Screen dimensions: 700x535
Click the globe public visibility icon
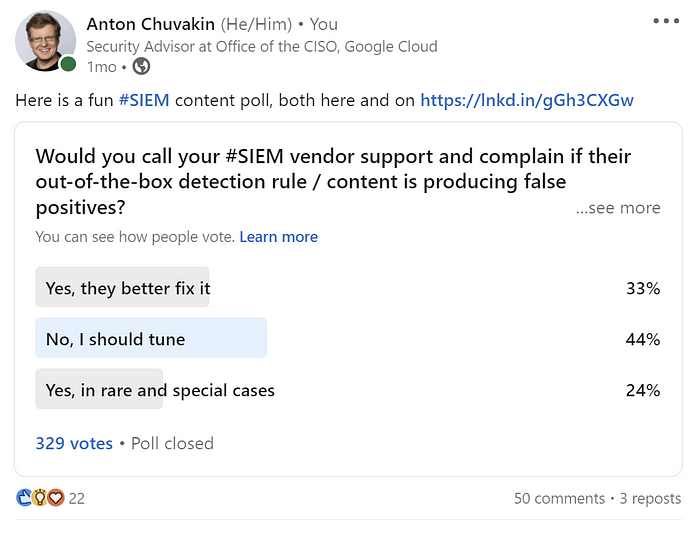141,67
